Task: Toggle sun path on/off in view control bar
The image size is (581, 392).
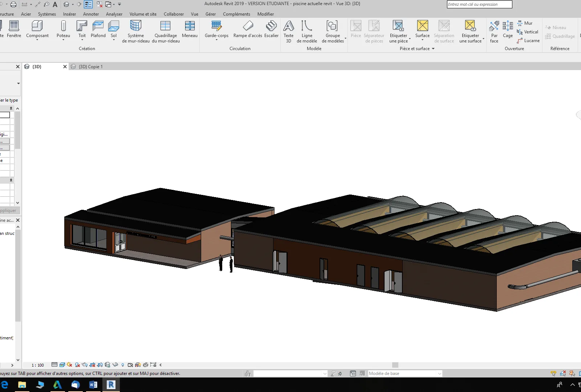Action: pyautogui.click(x=69, y=365)
